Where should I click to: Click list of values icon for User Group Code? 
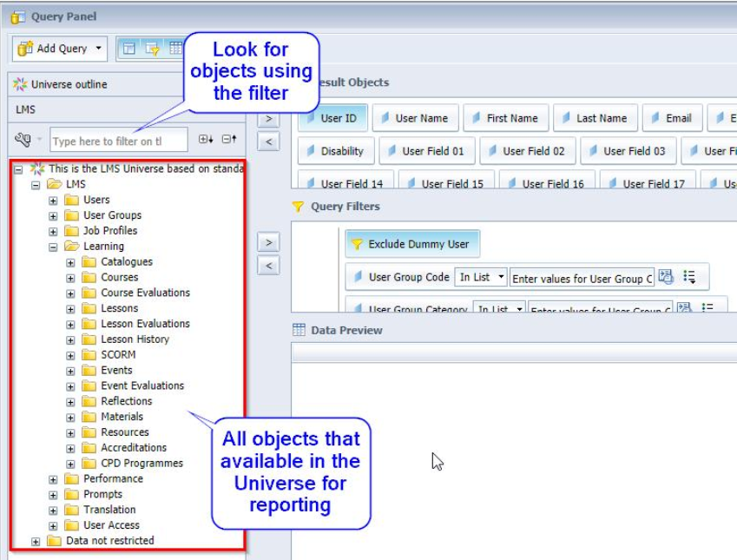(666, 278)
